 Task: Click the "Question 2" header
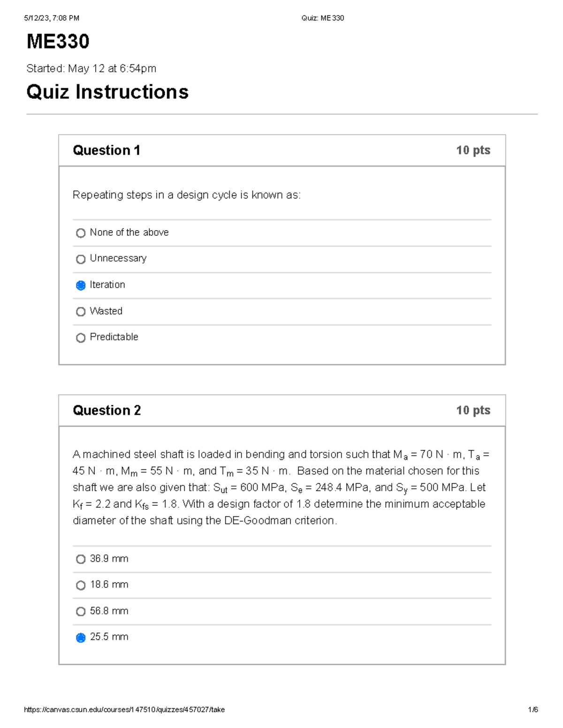(107, 411)
